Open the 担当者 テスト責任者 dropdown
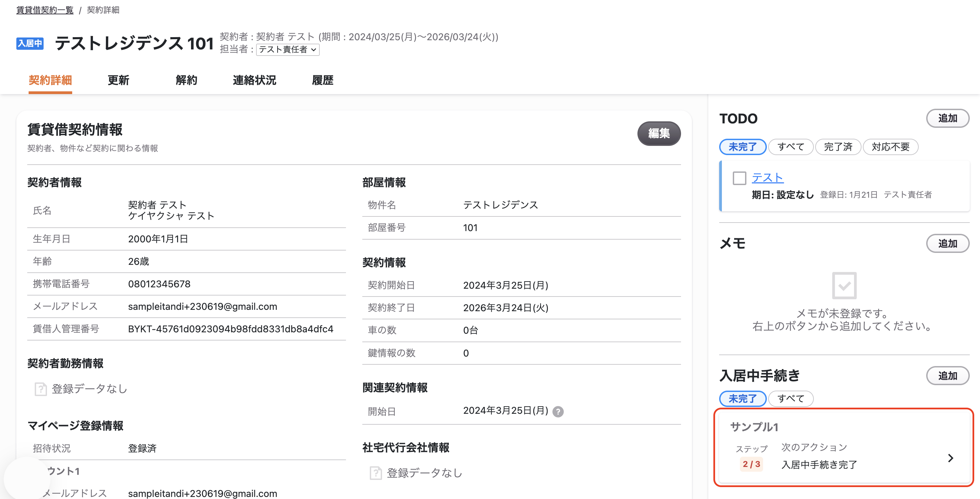 tap(288, 49)
